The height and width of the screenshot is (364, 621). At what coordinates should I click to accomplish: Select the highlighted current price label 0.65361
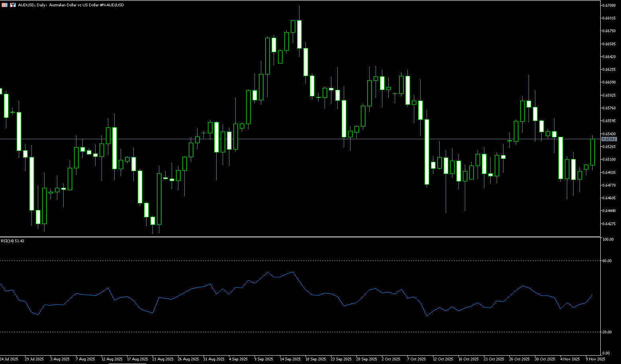(x=609, y=139)
